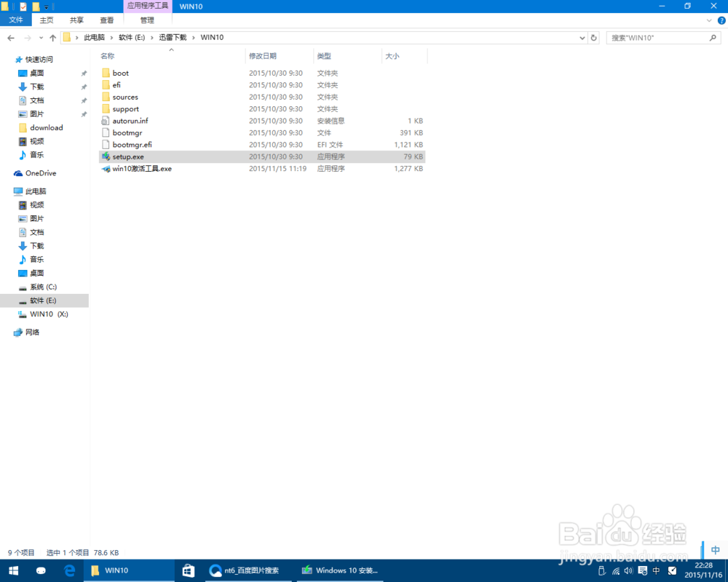This screenshot has width=728, height=582.
Task: Open the explorer help question icon
Action: point(721,20)
